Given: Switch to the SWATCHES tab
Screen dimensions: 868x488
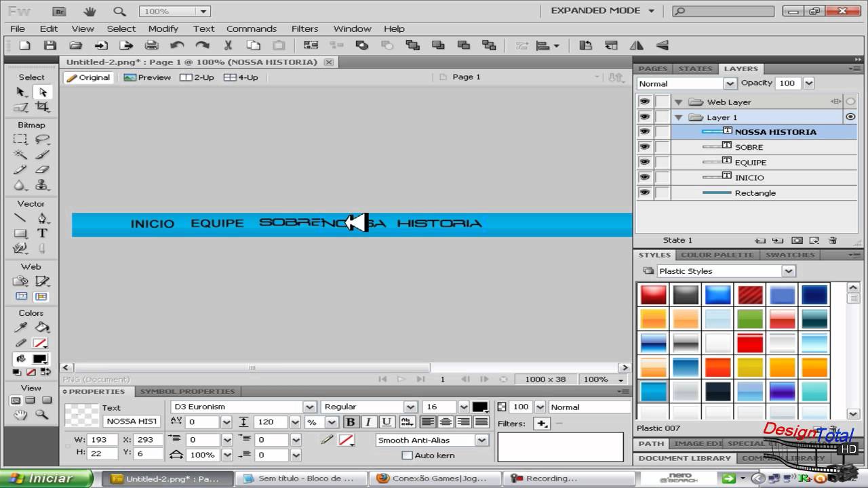Looking at the screenshot, I should pyautogui.click(x=790, y=255).
